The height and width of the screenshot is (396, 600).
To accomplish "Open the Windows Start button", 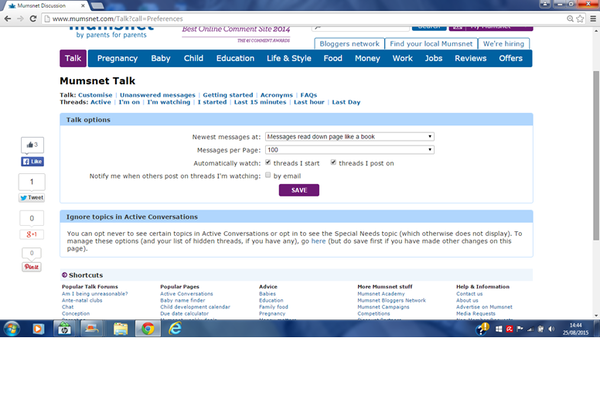I will 11,329.
